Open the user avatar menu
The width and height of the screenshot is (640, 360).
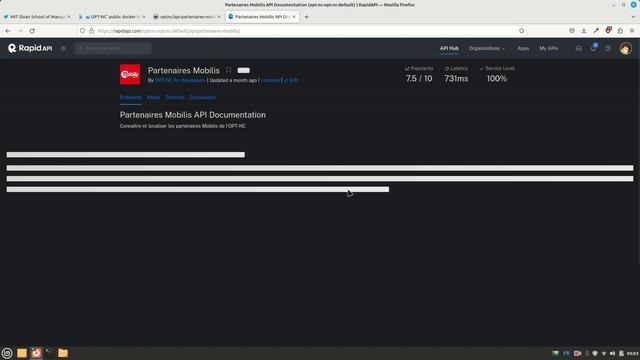(625, 49)
